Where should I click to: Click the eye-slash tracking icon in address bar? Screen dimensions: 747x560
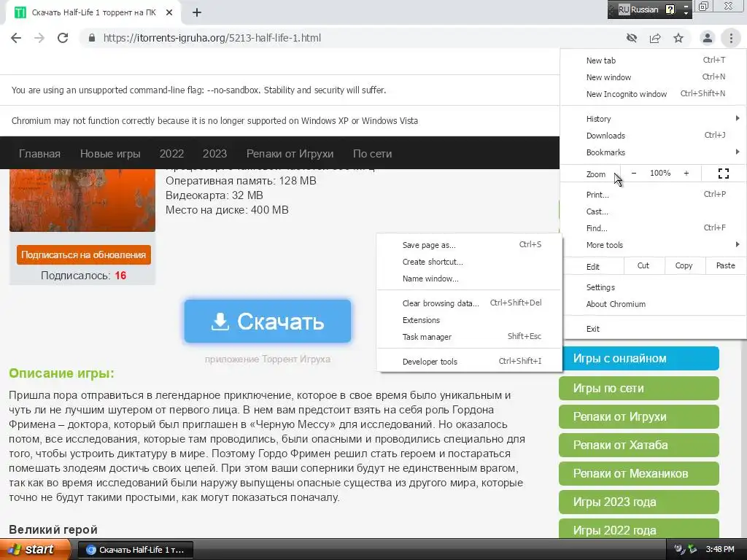(x=632, y=38)
